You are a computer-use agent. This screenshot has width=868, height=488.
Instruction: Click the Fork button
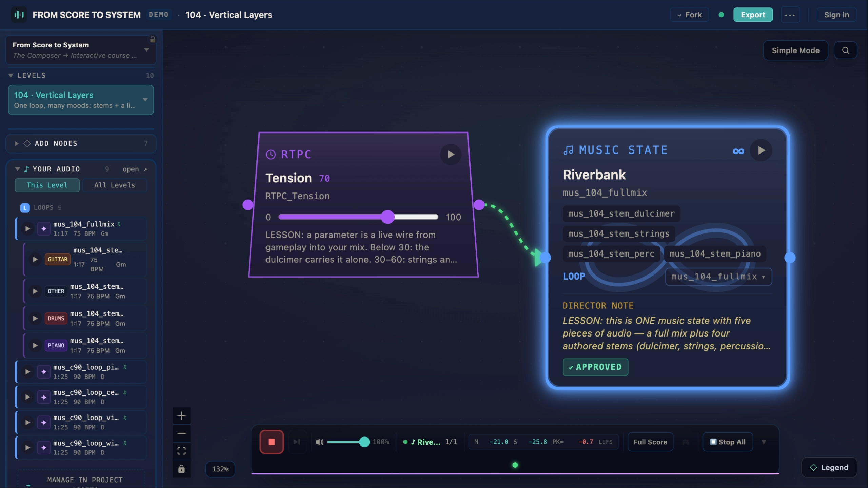coord(689,15)
